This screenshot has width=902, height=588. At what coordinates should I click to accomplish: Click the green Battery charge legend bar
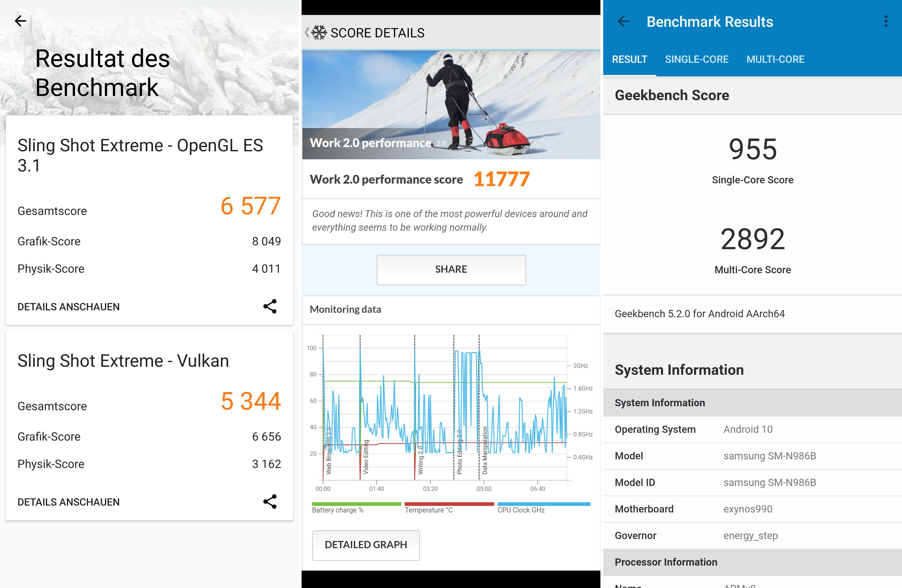click(x=356, y=504)
